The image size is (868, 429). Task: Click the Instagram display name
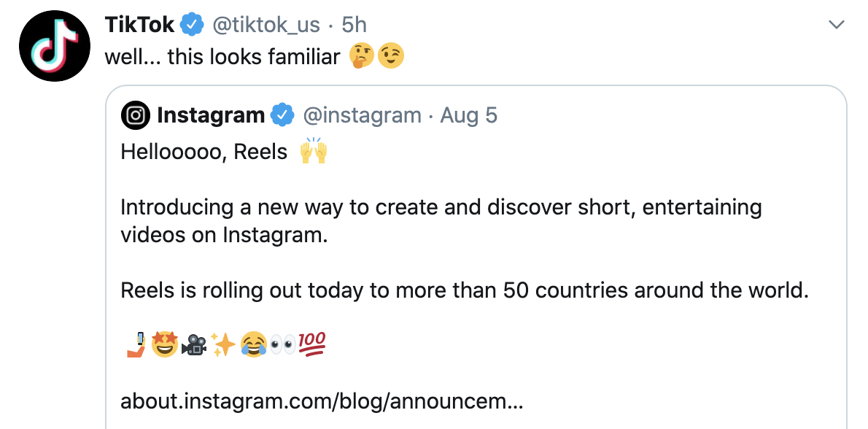coord(210,115)
